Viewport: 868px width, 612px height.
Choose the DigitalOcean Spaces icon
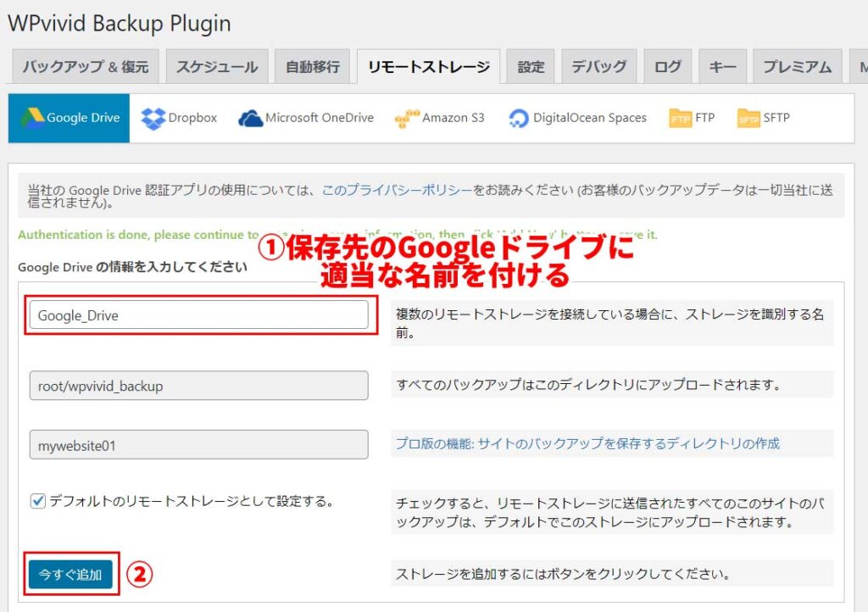tap(518, 119)
